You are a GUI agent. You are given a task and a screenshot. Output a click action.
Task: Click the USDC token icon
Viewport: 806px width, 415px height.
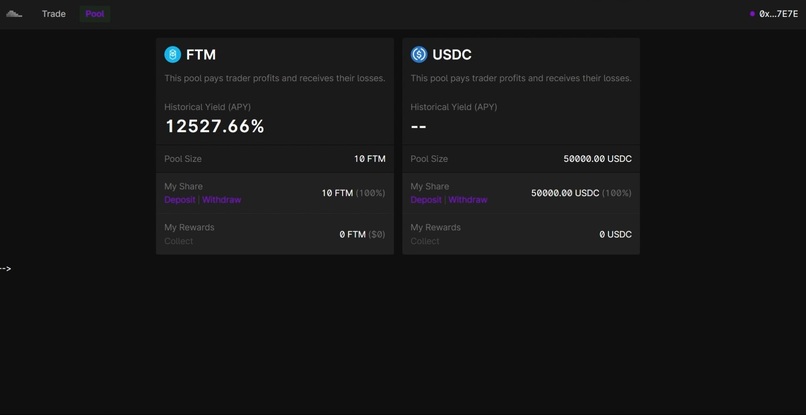(x=419, y=55)
